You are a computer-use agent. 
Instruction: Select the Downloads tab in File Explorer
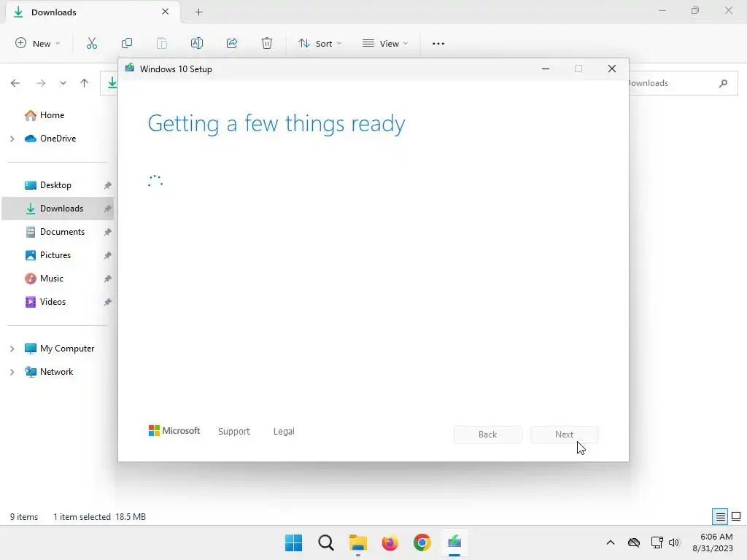click(93, 12)
